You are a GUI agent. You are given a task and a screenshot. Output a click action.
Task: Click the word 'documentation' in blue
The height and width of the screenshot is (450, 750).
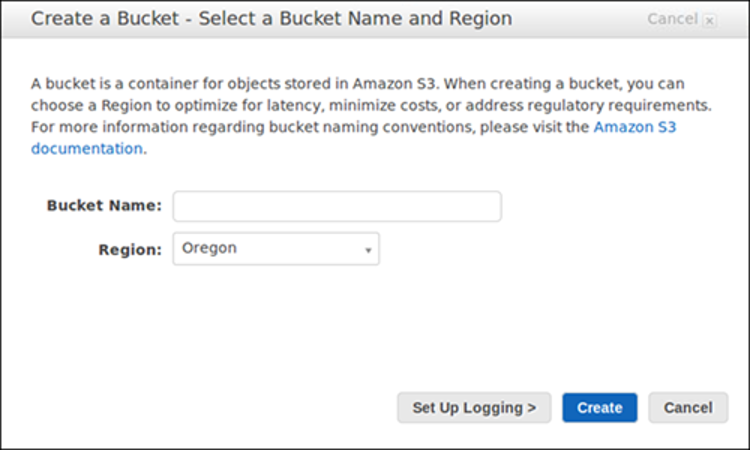87,149
